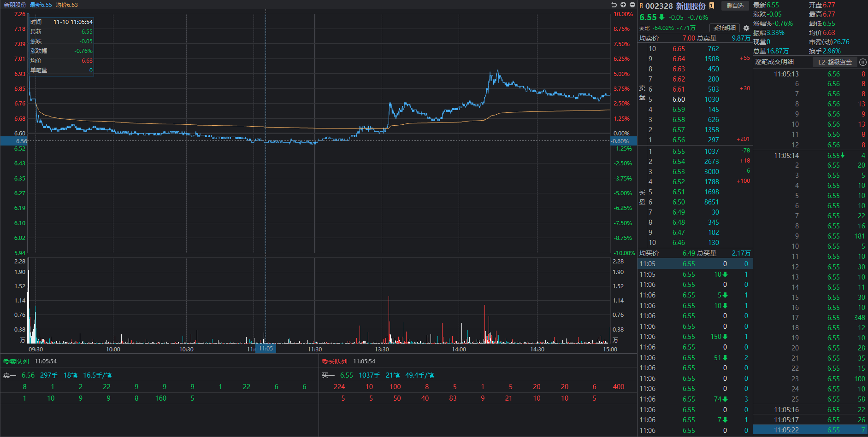The width and height of the screenshot is (868, 437).
Task: Zoom out the chart with minus icon
Action: [632, 5]
